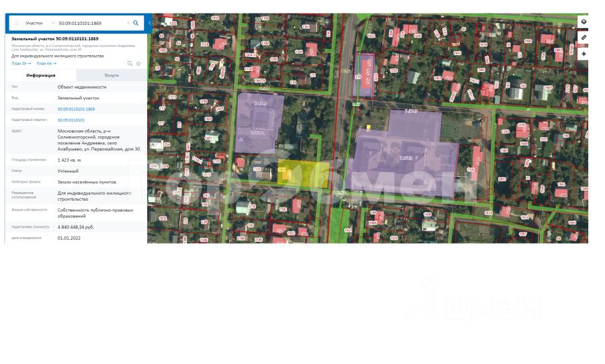
Task: Switch to the Информация tab
Action: coord(41,75)
